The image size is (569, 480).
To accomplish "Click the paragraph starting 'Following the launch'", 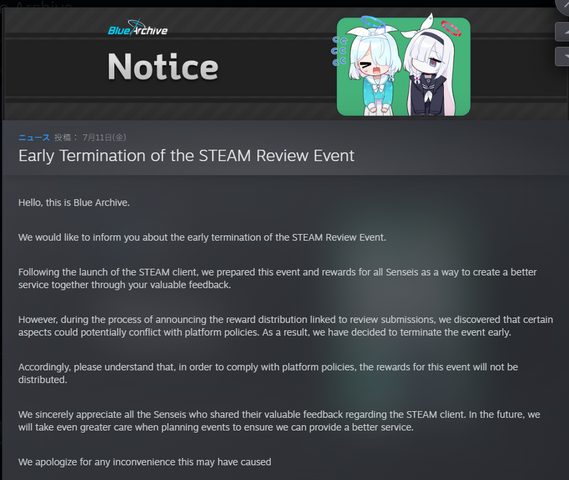I will pos(278,278).
